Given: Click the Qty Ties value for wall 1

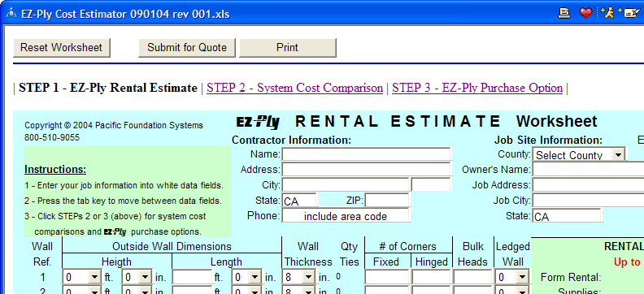Looking at the screenshot, I should click(x=338, y=277).
